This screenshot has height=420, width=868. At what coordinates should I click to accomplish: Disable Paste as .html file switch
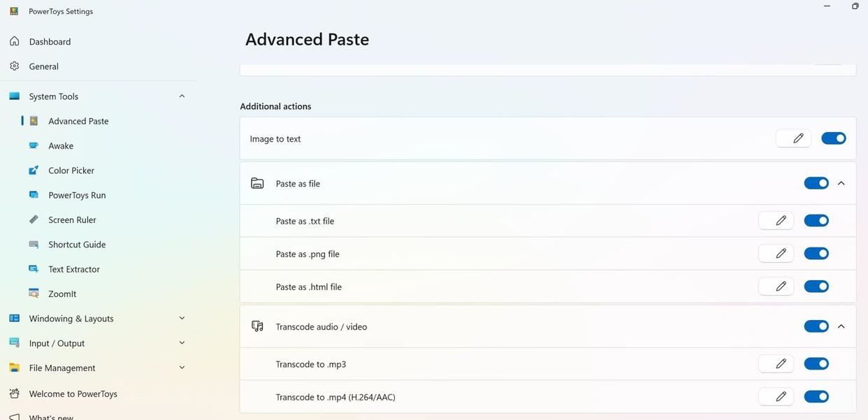click(x=816, y=287)
